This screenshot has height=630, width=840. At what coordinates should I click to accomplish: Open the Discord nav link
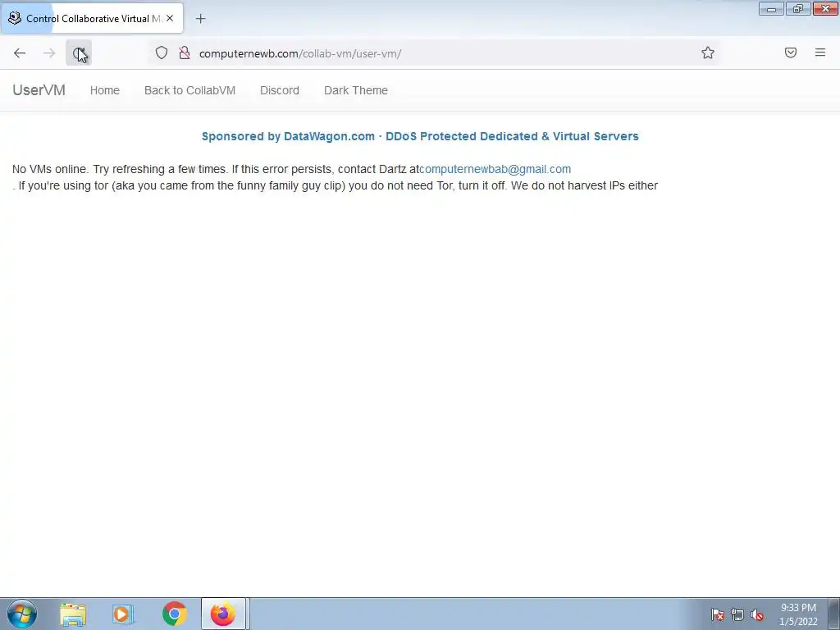280,90
